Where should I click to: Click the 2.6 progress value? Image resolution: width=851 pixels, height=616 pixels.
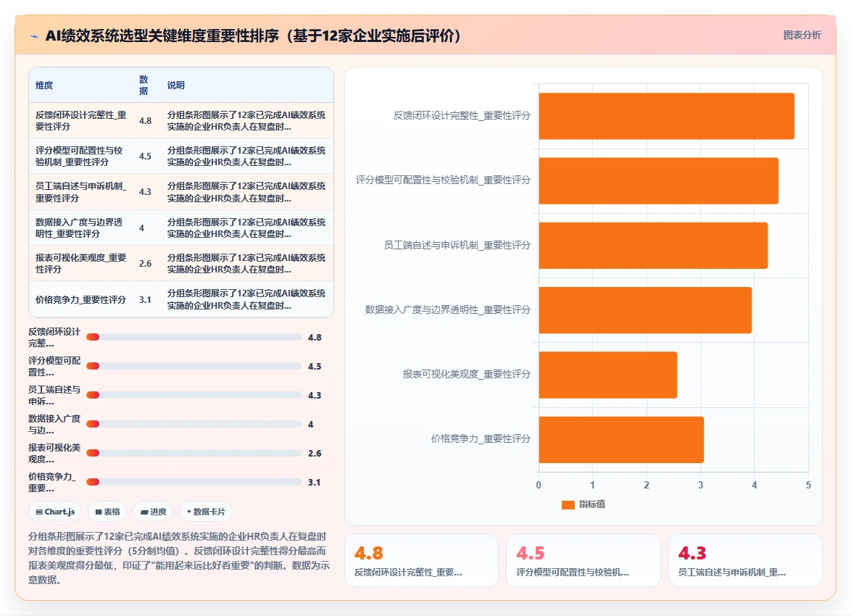click(315, 453)
